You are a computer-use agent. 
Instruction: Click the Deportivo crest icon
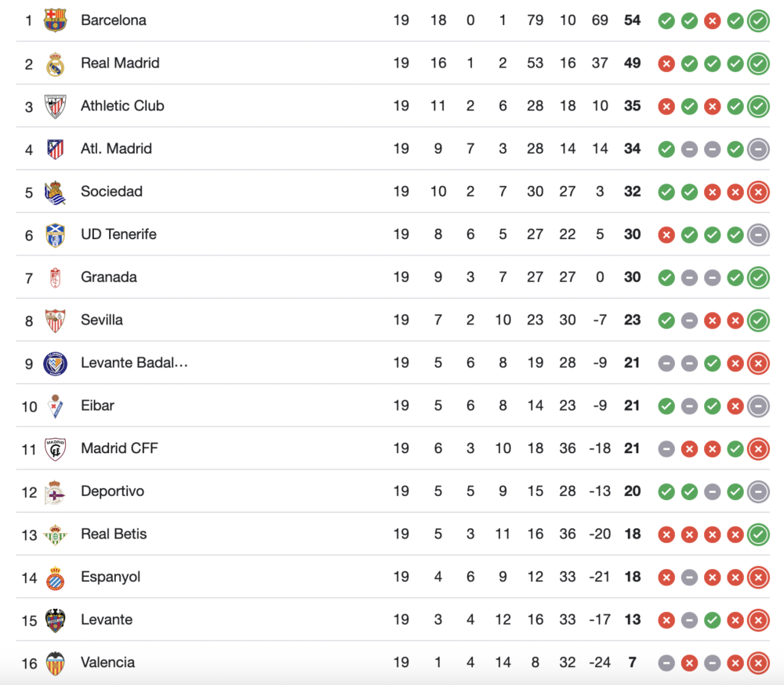tap(55, 491)
